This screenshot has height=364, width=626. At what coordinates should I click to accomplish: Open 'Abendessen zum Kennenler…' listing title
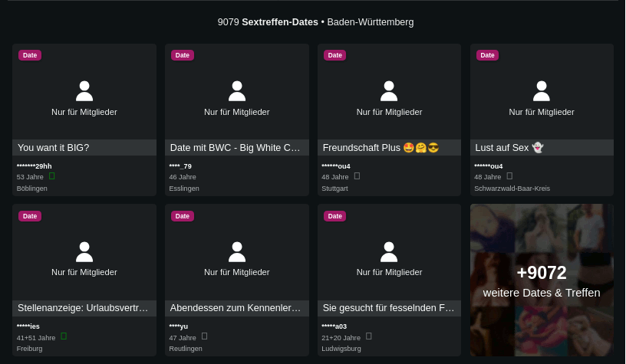click(236, 308)
